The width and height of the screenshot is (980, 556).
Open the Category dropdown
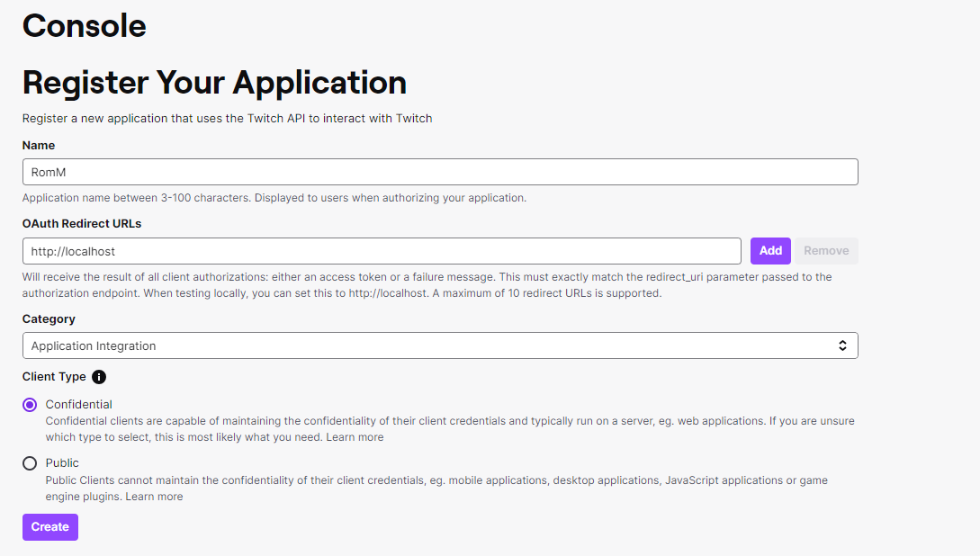pos(440,345)
